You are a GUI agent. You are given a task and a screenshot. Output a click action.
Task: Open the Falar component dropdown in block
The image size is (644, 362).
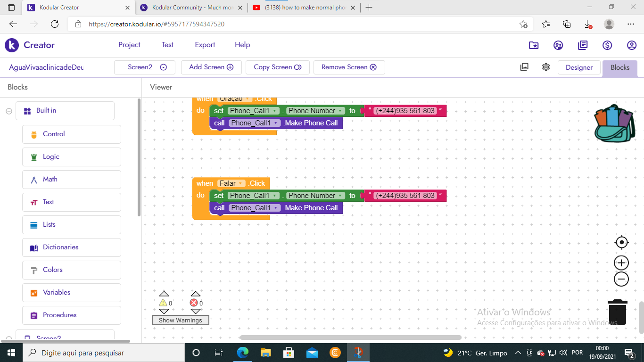(241, 183)
